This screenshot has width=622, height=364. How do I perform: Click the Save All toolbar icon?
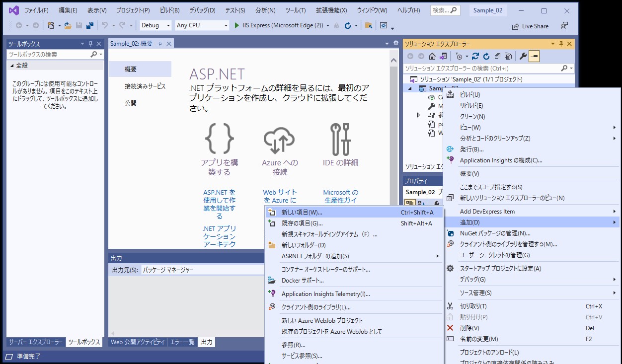click(x=89, y=25)
